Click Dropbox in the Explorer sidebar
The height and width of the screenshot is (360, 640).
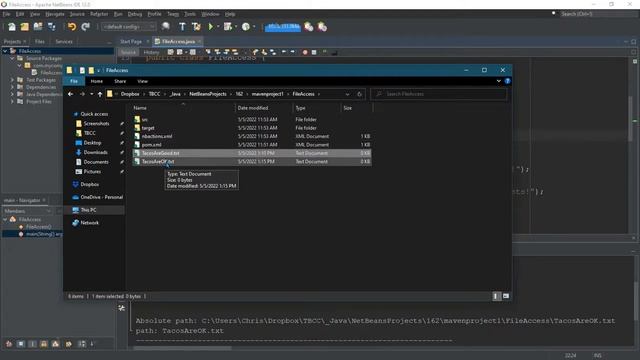89,184
